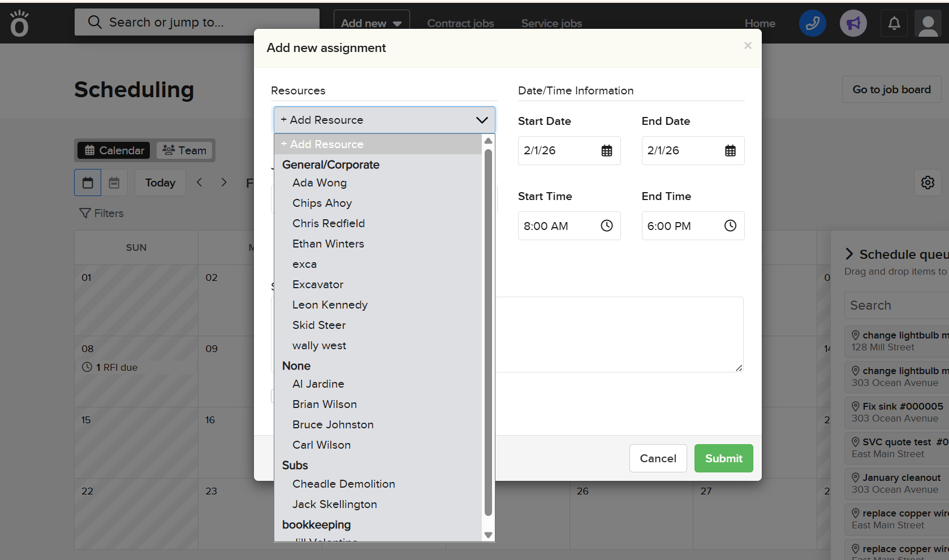Switch to Calendar view toggle

114,150
